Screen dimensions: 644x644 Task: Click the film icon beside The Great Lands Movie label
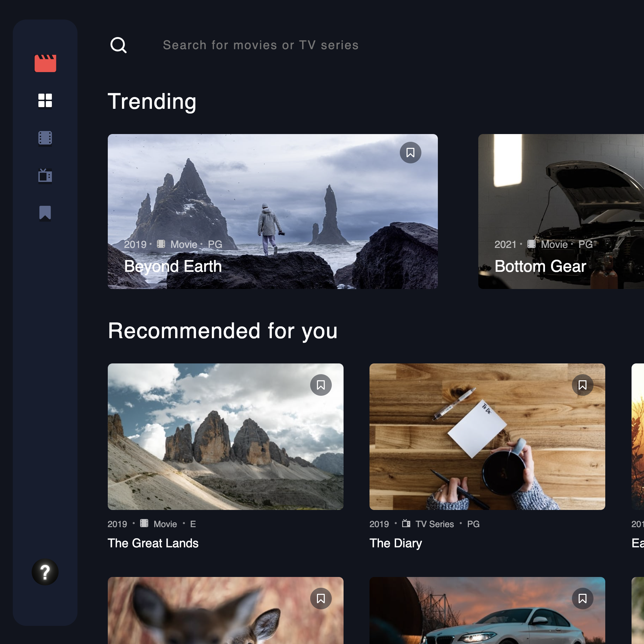pyautogui.click(x=144, y=523)
